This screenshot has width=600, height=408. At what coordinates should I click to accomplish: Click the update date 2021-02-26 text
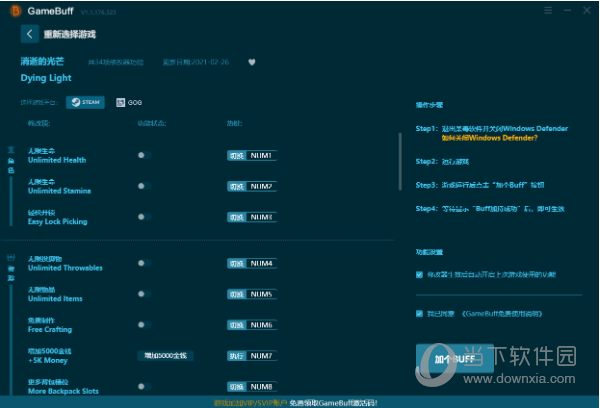196,62
